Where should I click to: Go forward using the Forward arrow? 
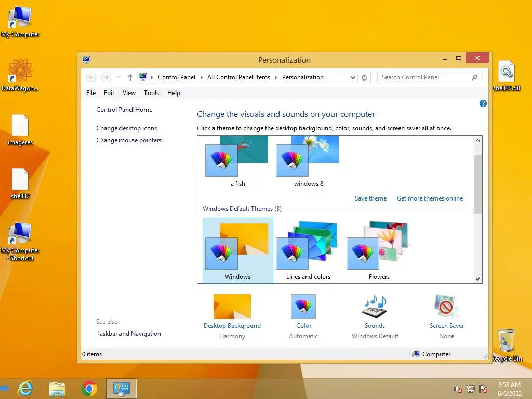tap(106, 77)
